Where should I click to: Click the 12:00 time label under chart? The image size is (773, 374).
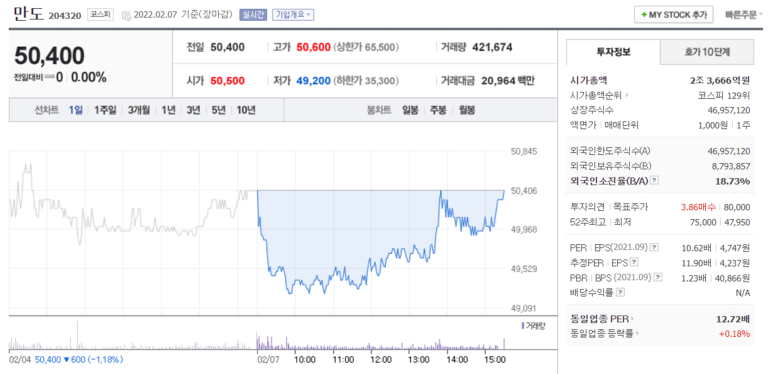(x=382, y=360)
